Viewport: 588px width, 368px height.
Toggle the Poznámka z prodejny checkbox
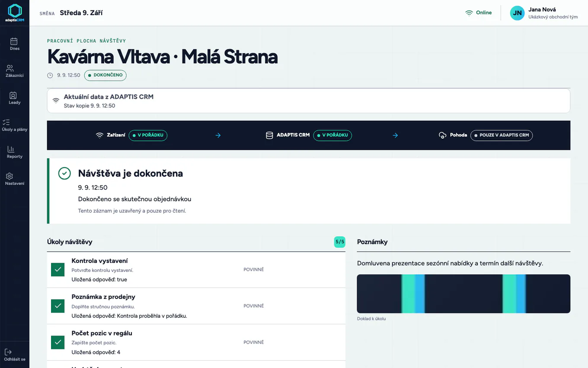click(x=58, y=306)
